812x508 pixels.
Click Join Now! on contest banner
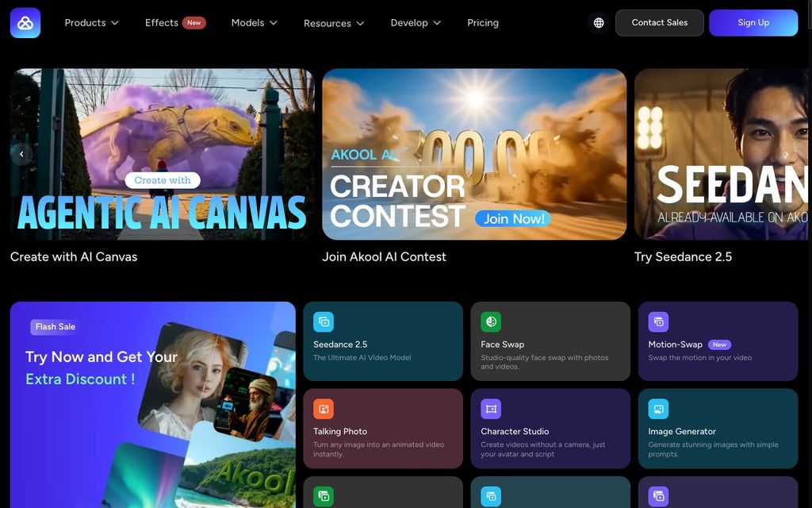click(x=513, y=219)
